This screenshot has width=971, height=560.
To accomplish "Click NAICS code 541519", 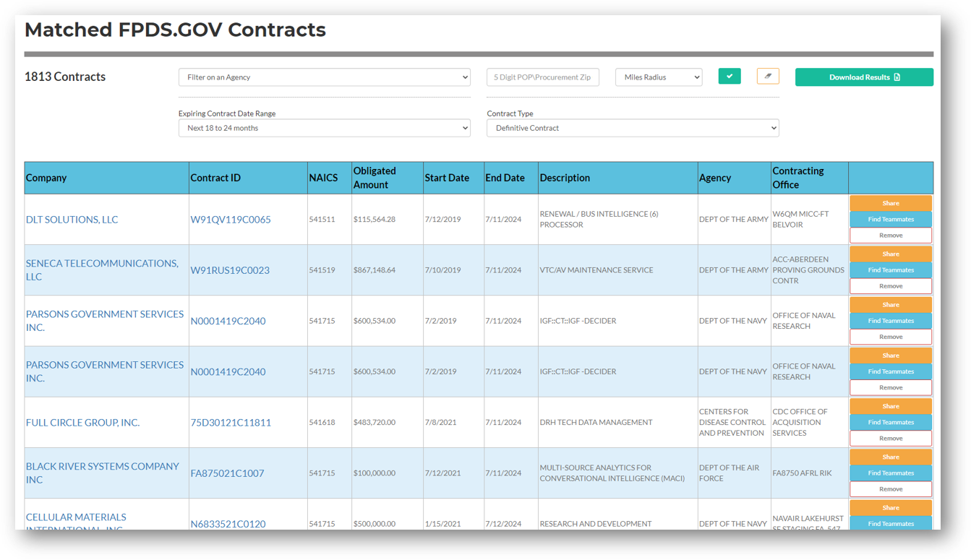I will pyautogui.click(x=322, y=270).
